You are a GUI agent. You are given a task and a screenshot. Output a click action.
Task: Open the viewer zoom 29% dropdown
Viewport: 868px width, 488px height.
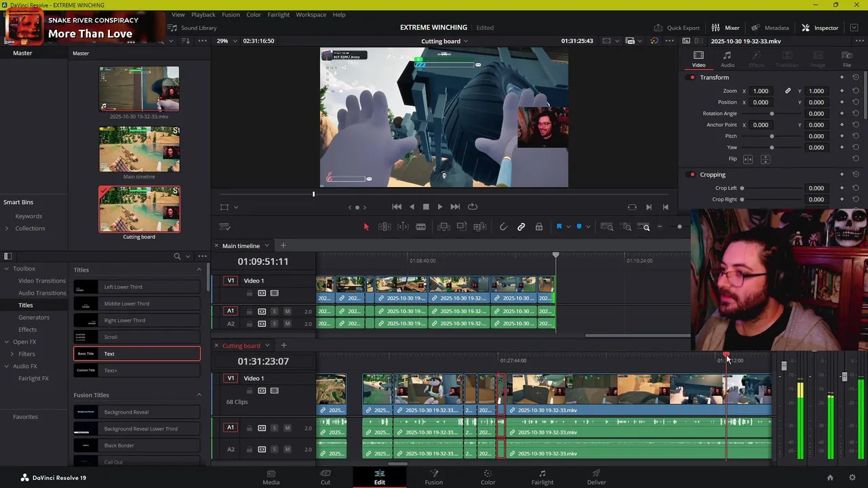click(226, 41)
